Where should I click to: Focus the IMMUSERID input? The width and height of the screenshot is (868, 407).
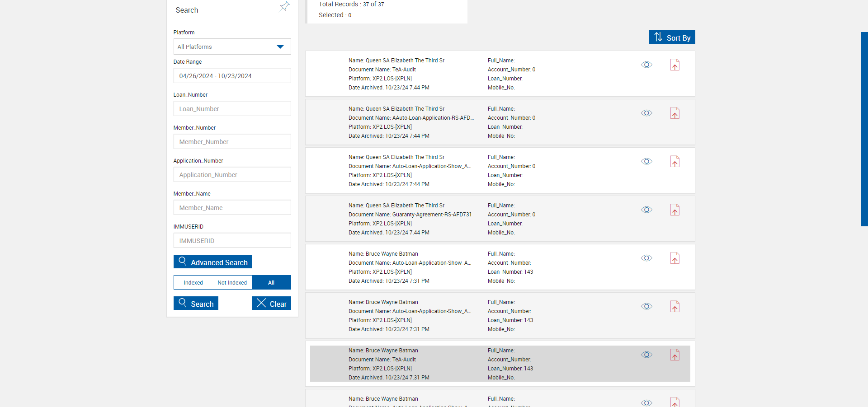(232, 241)
